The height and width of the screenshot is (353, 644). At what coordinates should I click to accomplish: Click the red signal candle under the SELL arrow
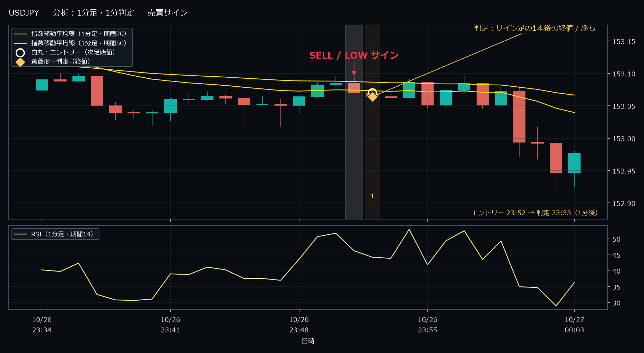354,88
